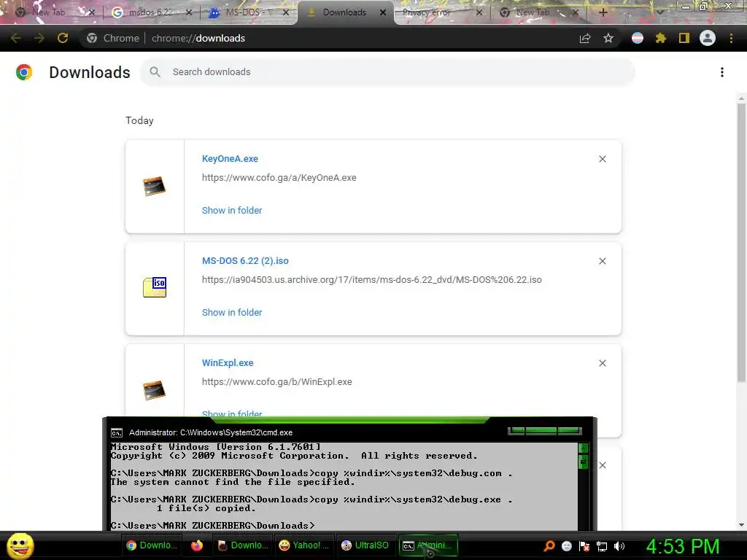Remove KeyOneA.exe from the downloads list
The image size is (747, 560).
point(603,159)
